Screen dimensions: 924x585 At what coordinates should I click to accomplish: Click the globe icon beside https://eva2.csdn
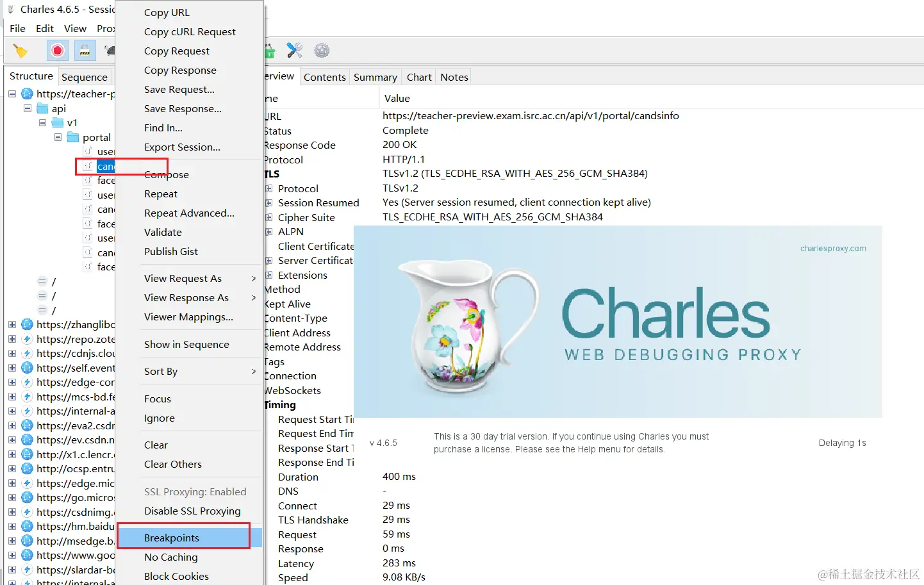click(27, 425)
